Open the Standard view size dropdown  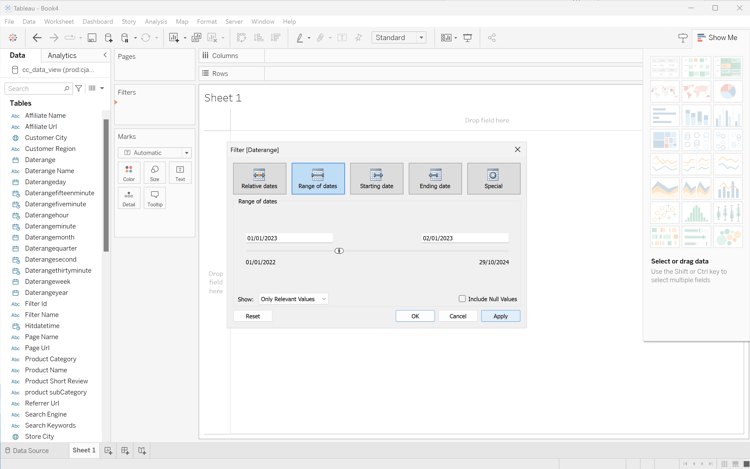tap(399, 38)
